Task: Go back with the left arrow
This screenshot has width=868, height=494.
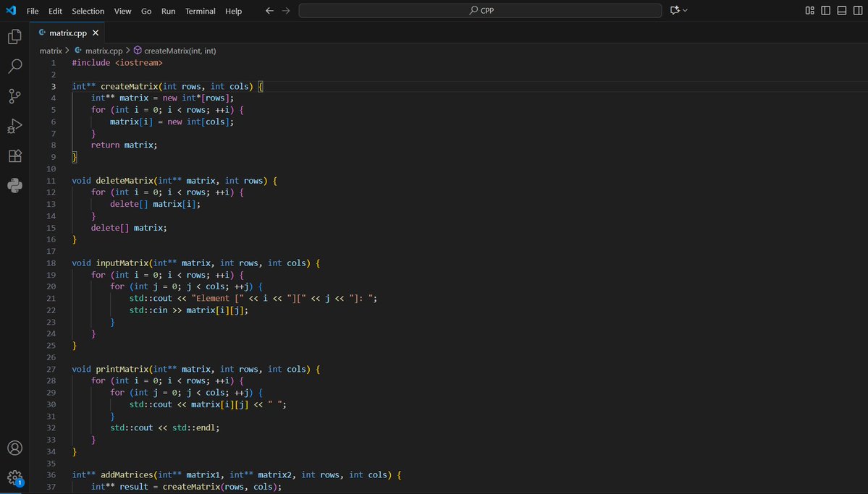Action: click(x=269, y=11)
